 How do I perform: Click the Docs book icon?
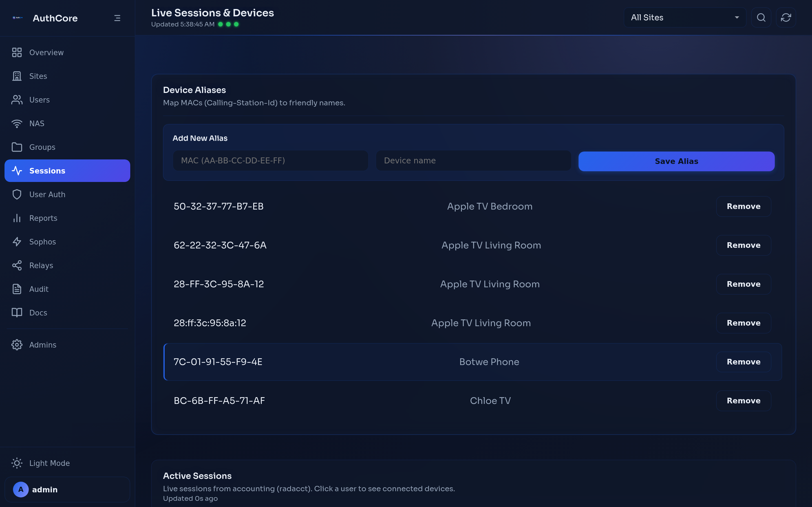pyautogui.click(x=17, y=313)
